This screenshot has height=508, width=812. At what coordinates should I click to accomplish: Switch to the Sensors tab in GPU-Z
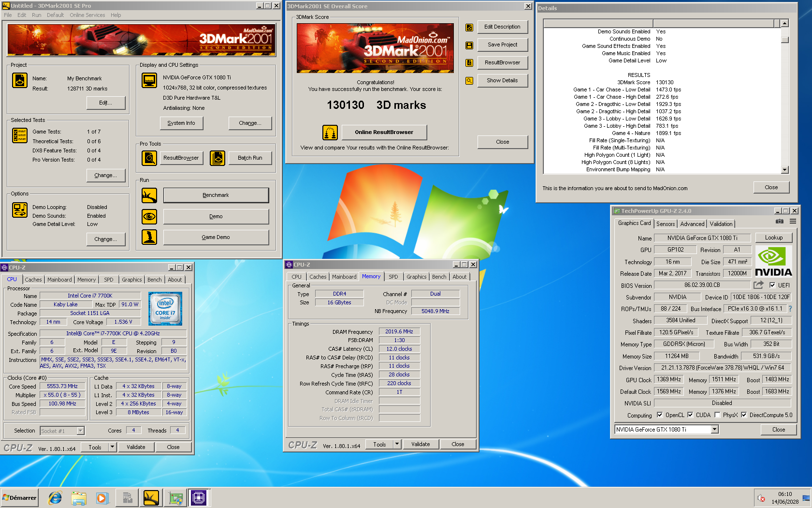coord(666,224)
